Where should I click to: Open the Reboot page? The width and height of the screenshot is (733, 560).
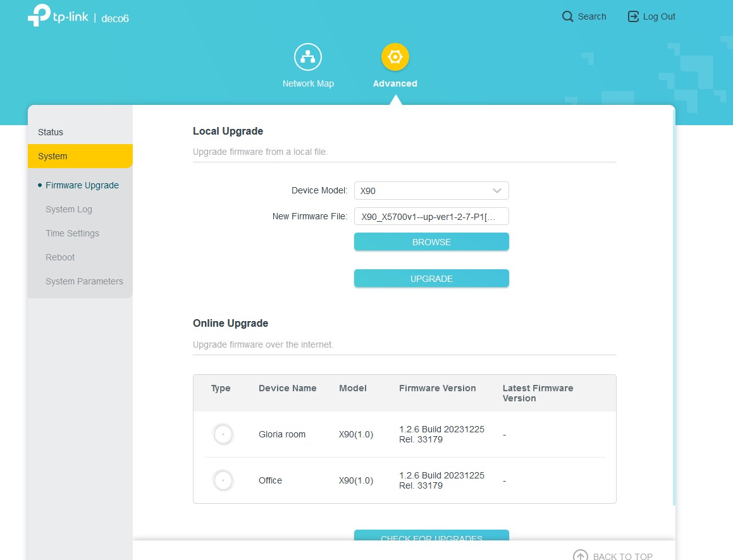pyautogui.click(x=60, y=257)
